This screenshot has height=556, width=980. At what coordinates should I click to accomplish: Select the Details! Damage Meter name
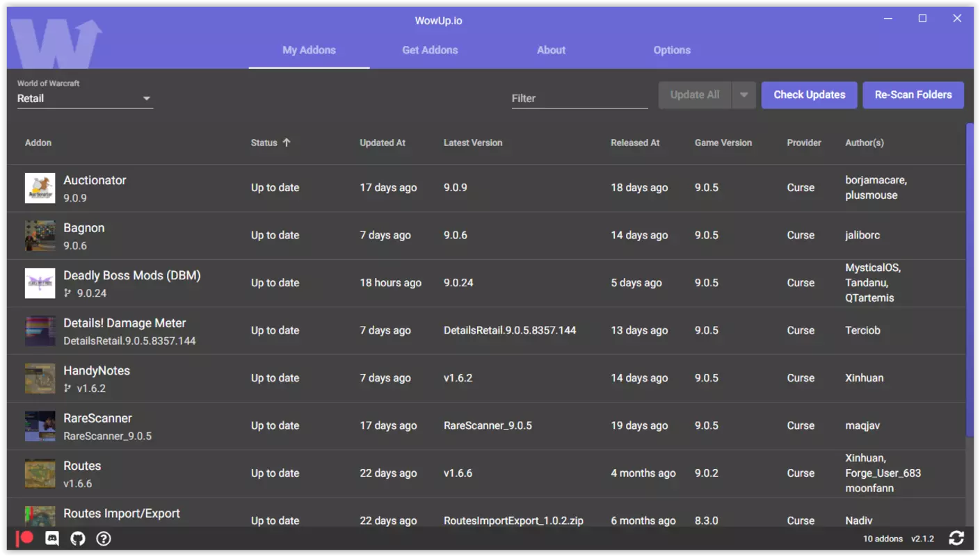(124, 323)
